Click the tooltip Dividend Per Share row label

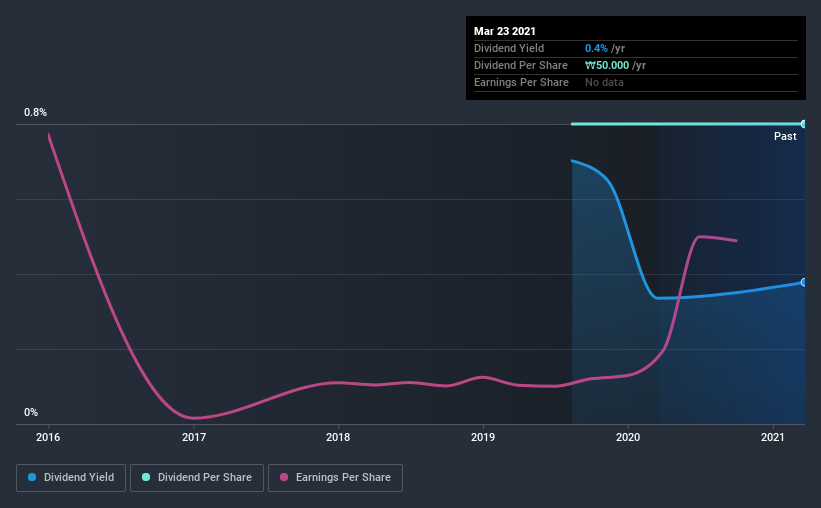520,65
